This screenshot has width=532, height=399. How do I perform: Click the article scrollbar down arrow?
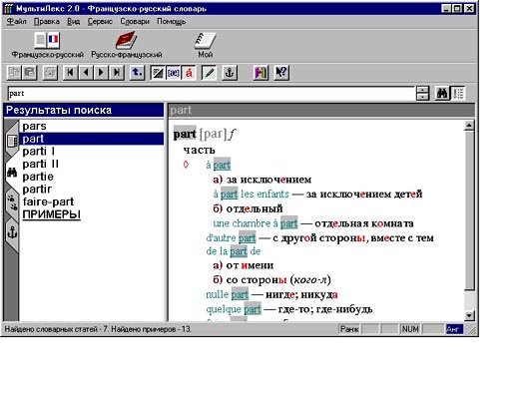pos(469,315)
